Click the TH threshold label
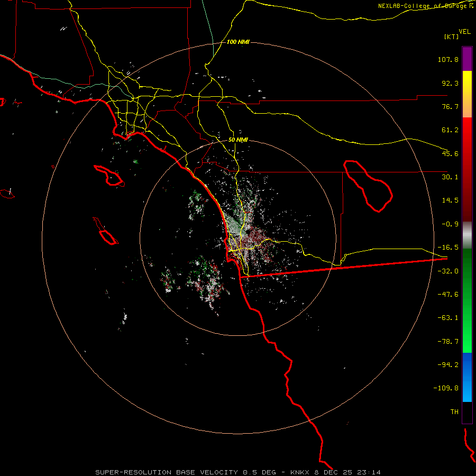Image resolution: width=476 pixels, height=476 pixels. (x=454, y=411)
